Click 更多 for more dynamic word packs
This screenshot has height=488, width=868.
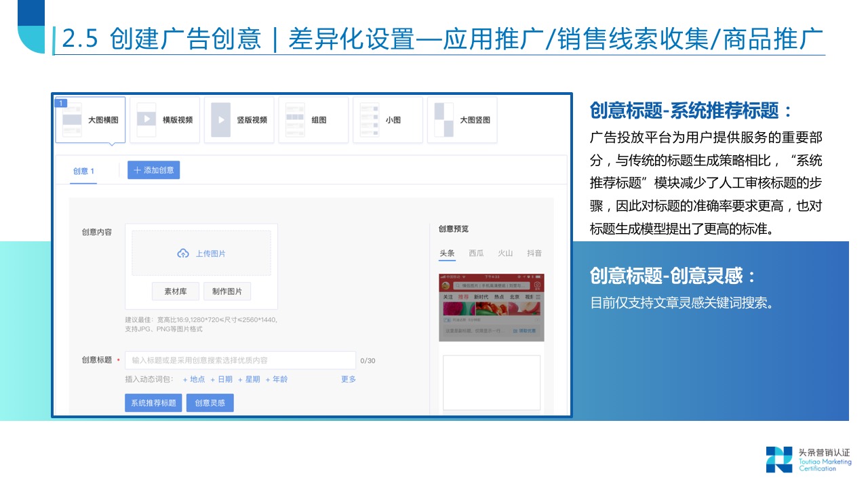[x=349, y=380]
